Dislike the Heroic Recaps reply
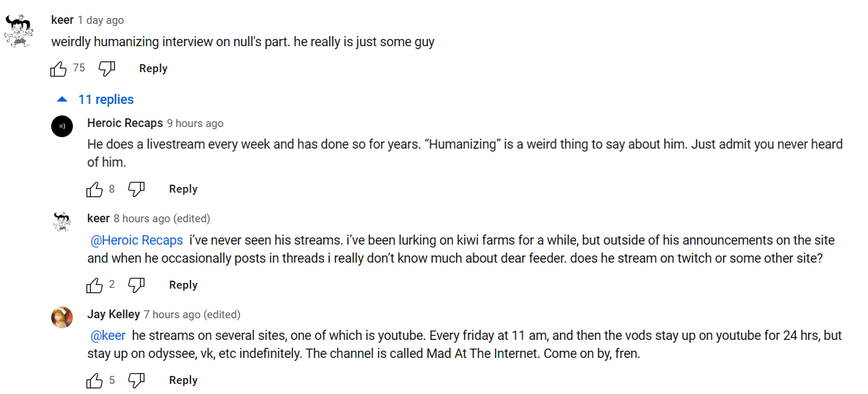Screen dimensions: 868x394 point(136,189)
